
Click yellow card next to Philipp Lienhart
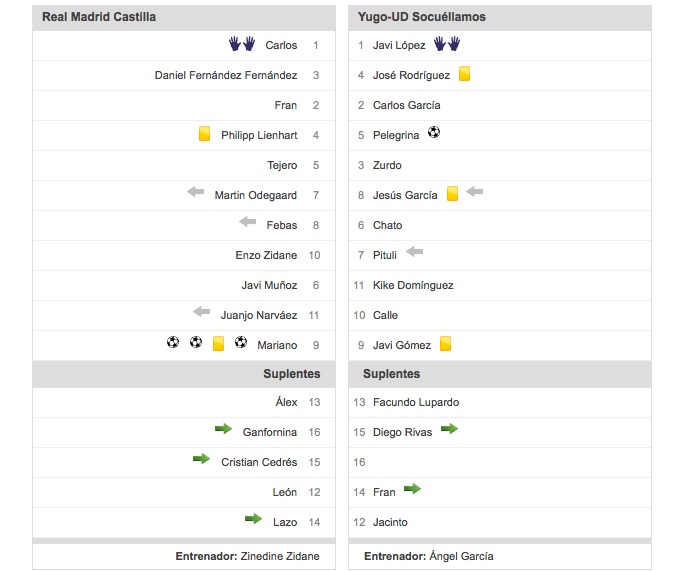click(x=204, y=134)
